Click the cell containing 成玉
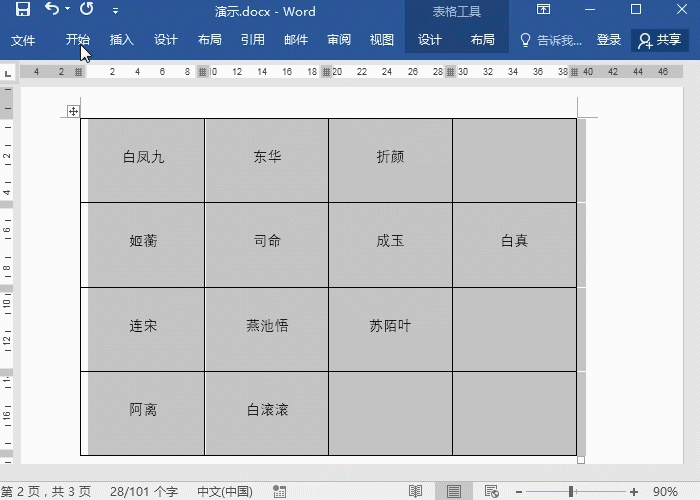This screenshot has height=500, width=700. (390, 245)
